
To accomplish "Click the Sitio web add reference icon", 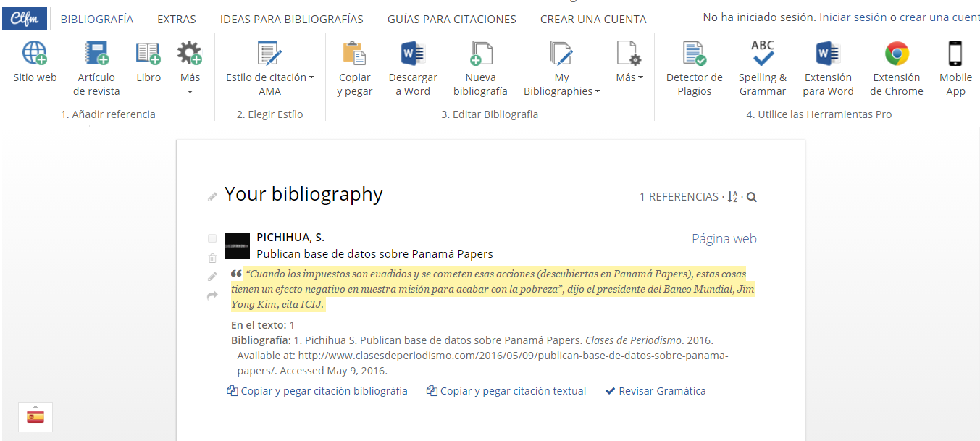I will (35, 54).
